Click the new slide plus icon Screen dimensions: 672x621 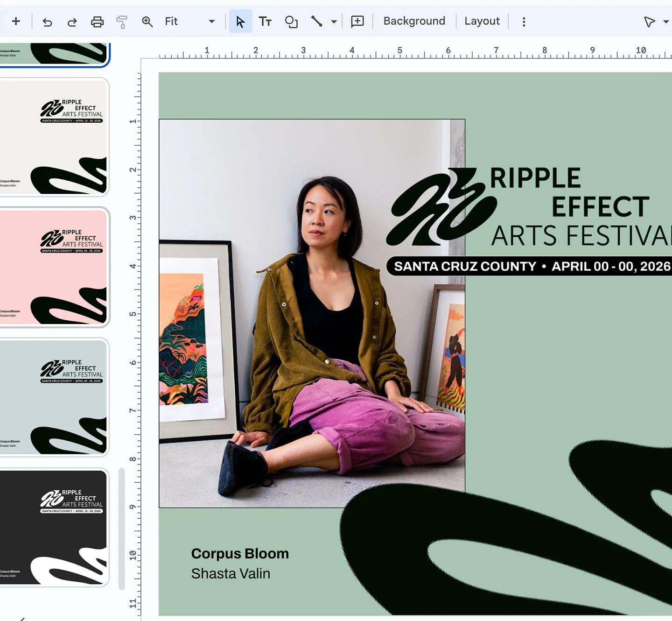coord(16,21)
